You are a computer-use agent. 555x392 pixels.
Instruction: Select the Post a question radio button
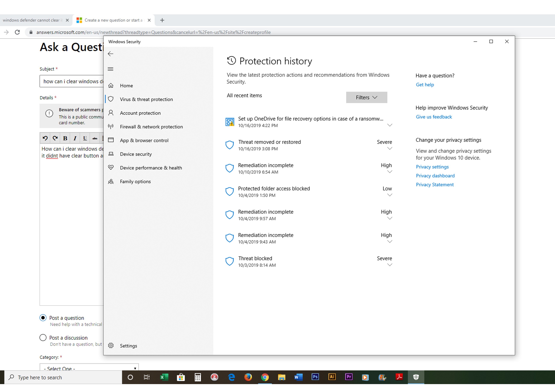click(x=43, y=318)
